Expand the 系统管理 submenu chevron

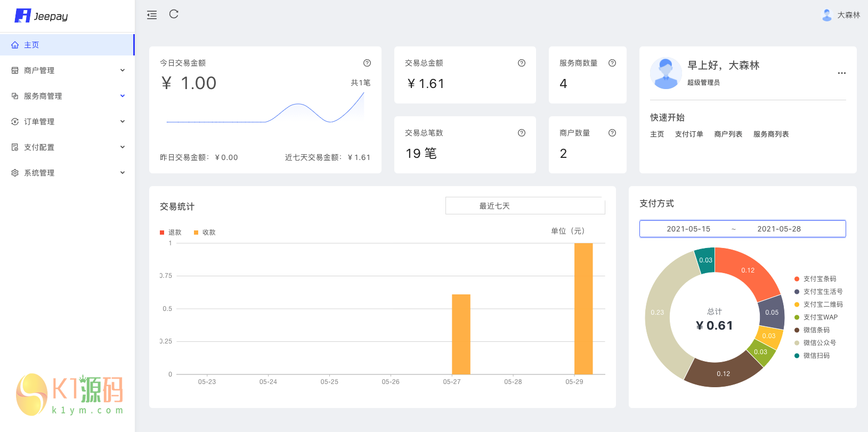[x=123, y=173]
